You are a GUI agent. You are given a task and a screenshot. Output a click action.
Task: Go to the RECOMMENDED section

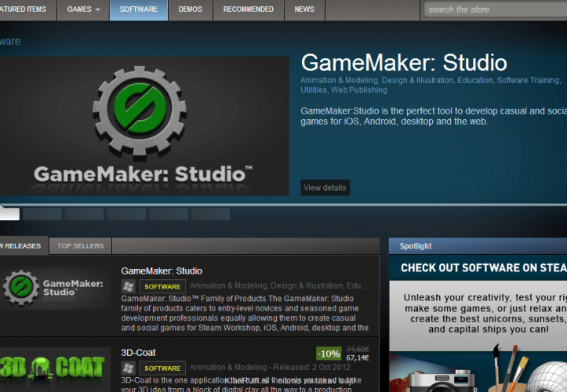249,9
